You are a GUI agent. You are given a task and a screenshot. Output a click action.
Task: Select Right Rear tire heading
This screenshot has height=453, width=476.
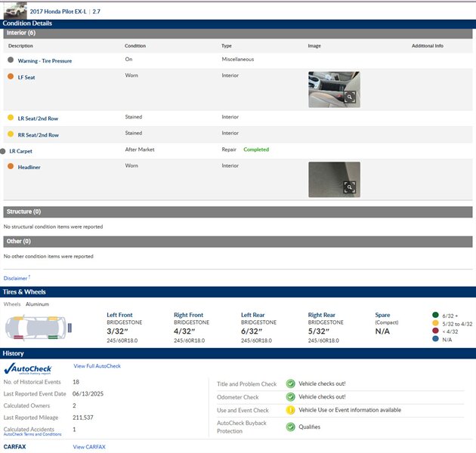pos(321,315)
